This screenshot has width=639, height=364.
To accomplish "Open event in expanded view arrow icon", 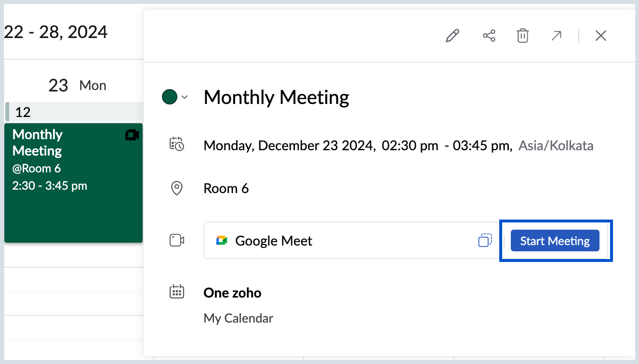I will pos(557,36).
